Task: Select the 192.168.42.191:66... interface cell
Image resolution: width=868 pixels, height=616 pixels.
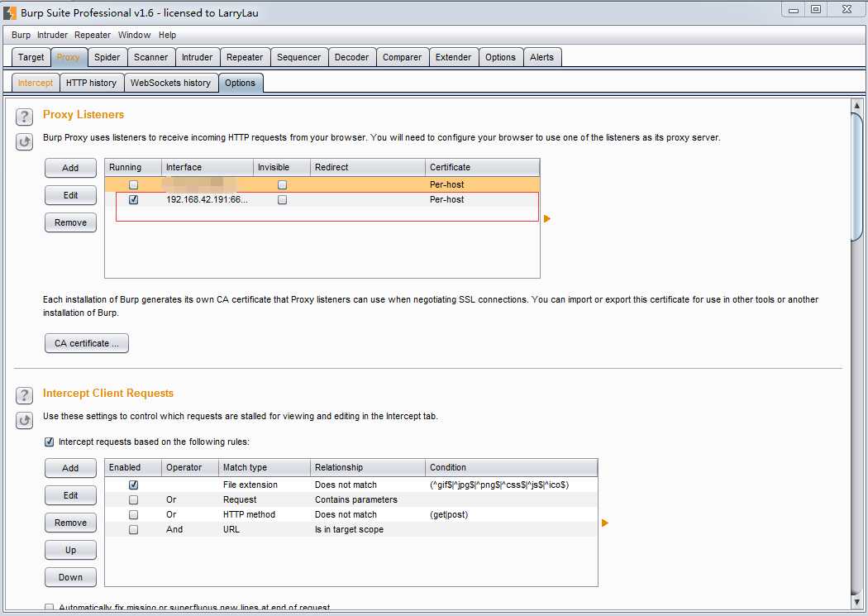Action: (x=207, y=200)
